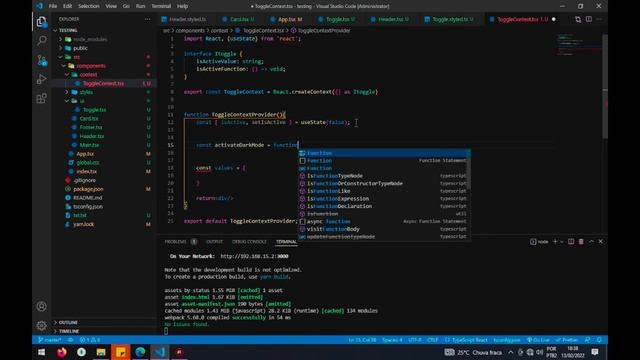
Task: Switch to the Card.tsx editor tab
Action: 240,19
